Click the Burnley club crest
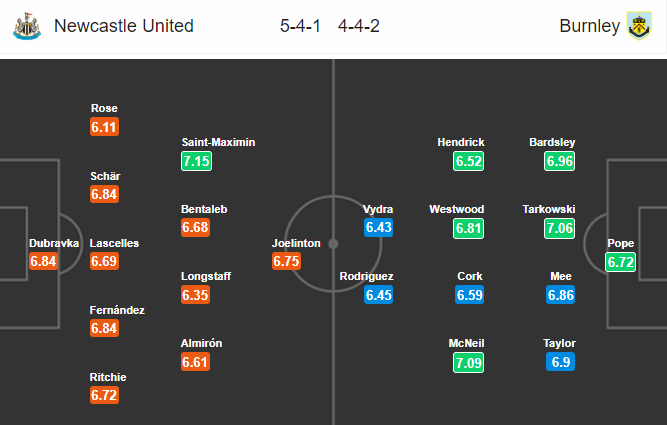Image resolution: width=667 pixels, height=425 pixels. [x=639, y=26]
